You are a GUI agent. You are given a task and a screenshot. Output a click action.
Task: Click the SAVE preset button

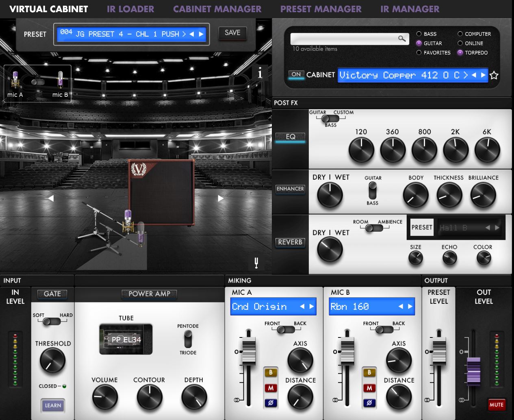point(232,33)
